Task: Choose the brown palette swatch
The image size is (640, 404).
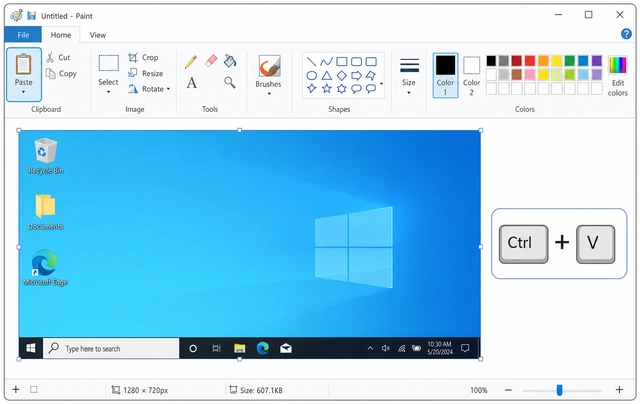Action: pyautogui.click(x=517, y=75)
